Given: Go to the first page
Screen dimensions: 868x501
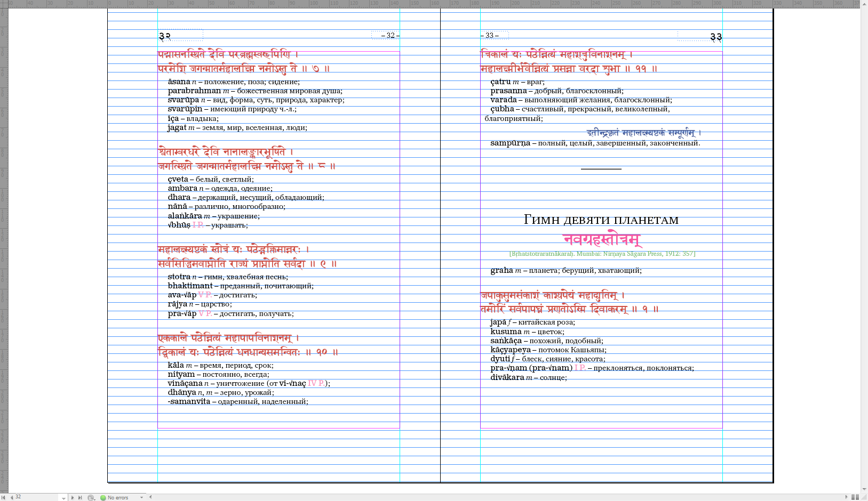Looking at the screenshot, I should coord(4,497).
